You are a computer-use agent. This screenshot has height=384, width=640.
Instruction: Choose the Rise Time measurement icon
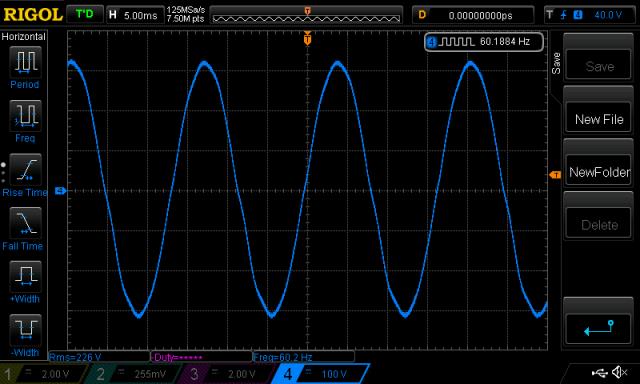click(25, 169)
